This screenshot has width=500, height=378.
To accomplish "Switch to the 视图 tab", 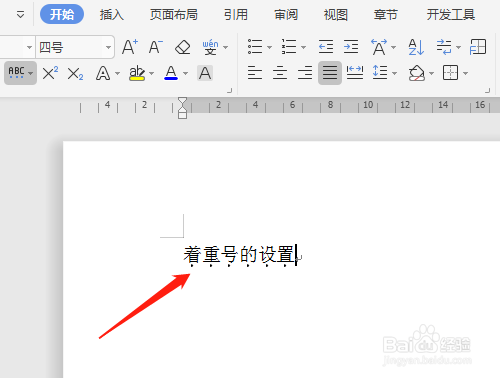I will 336,15.
